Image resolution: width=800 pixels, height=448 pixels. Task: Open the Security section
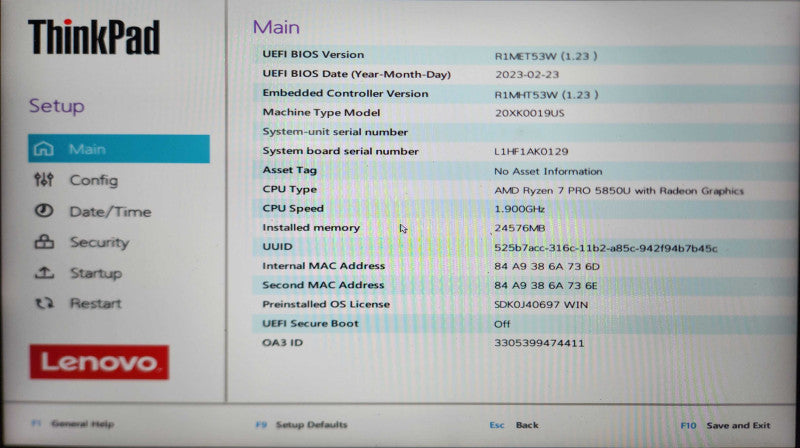99,242
